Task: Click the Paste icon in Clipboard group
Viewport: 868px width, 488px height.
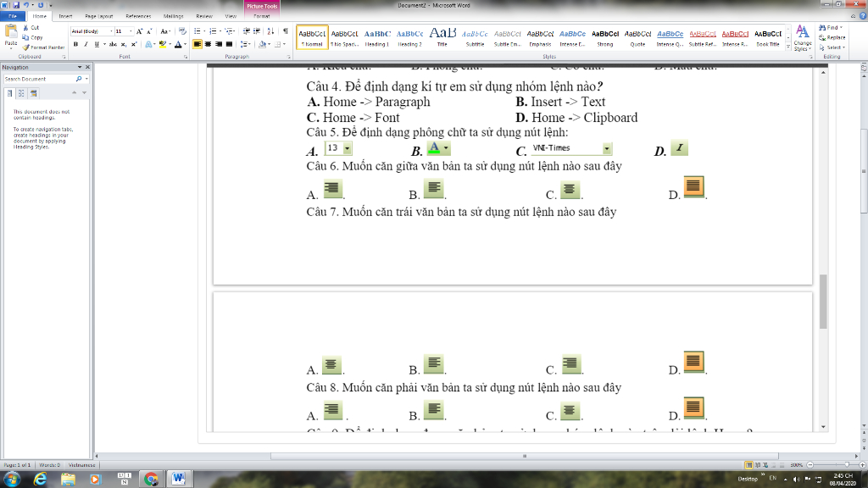Action: click(10, 32)
